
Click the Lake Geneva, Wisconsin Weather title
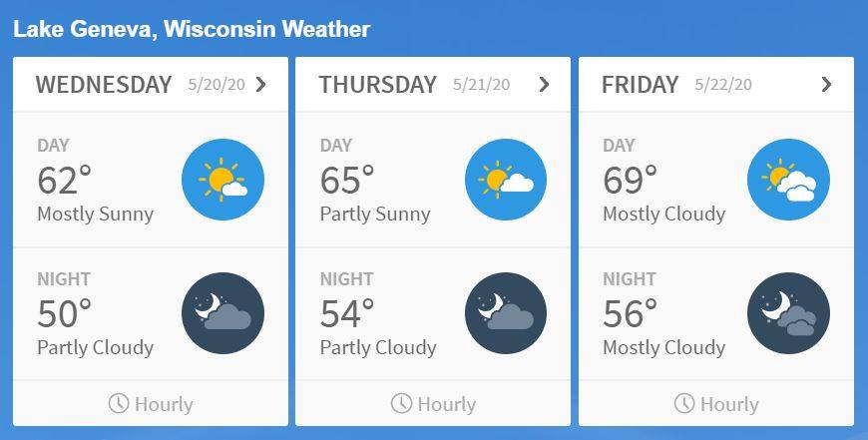click(x=192, y=29)
